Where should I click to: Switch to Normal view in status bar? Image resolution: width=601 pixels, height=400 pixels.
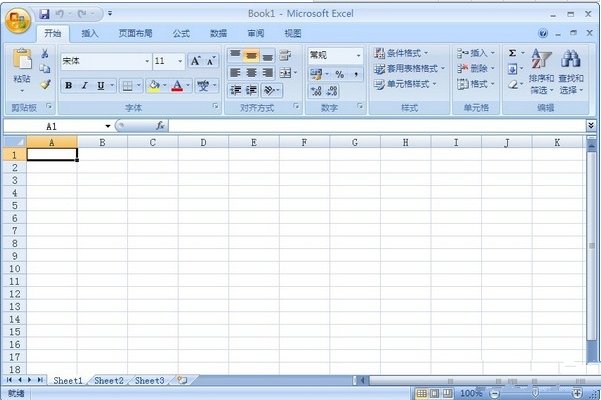coord(422,393)
